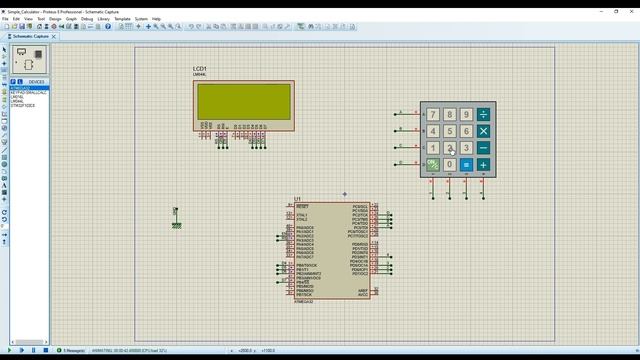Pause the simulation

pos(33,350)
